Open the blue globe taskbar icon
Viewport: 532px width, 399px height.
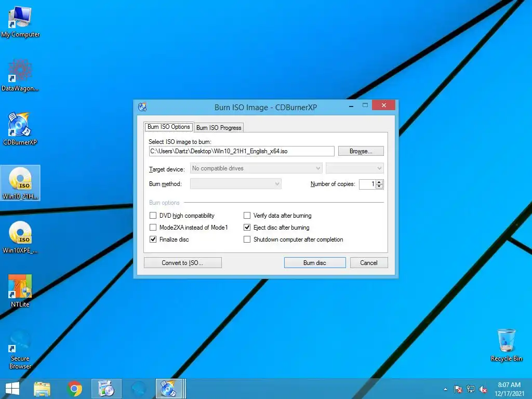click(x=138, y=389)
